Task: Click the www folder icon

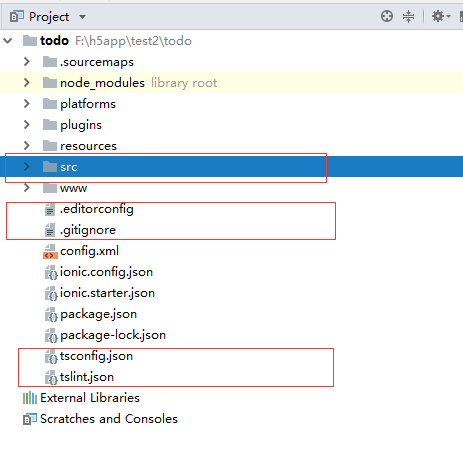Action: (50, 187)
